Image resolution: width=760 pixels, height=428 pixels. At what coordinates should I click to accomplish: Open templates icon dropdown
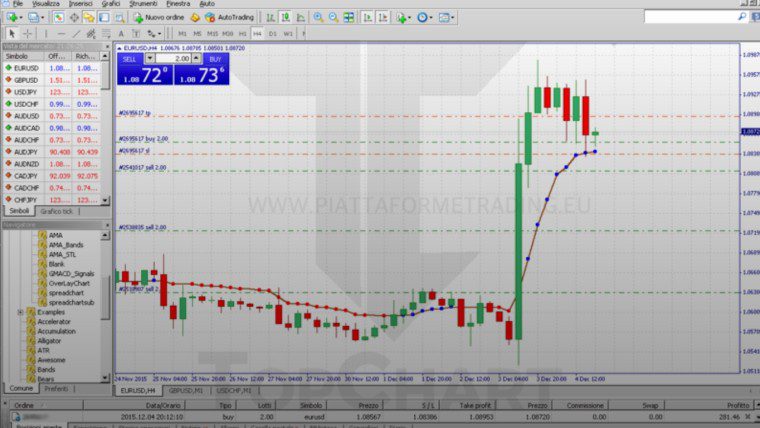point(446,18)
